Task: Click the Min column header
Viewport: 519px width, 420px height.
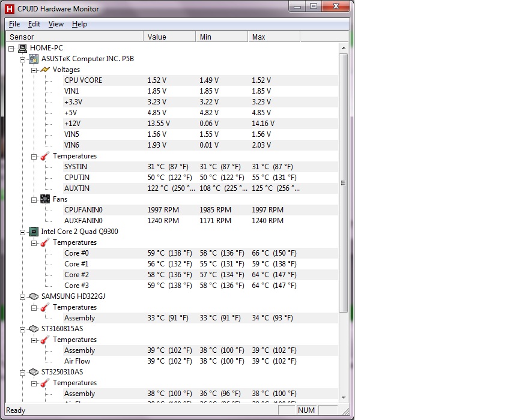Action: (222, 37)
